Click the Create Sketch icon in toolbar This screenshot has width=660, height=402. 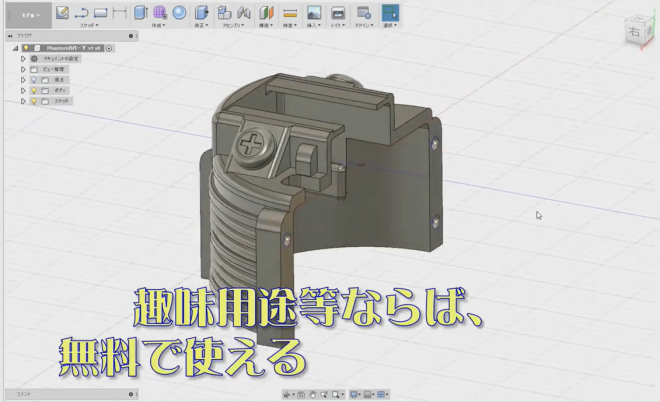[x=62, y=13]
